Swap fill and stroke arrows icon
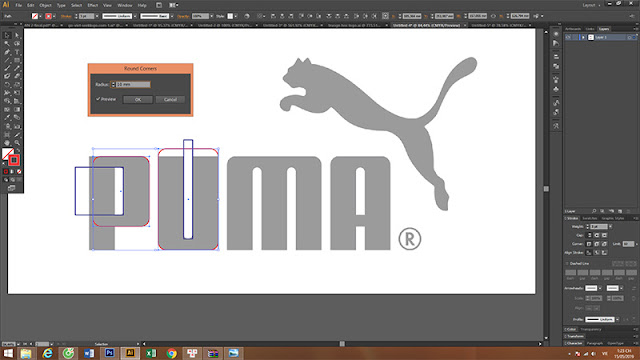 tap(18, 151)
